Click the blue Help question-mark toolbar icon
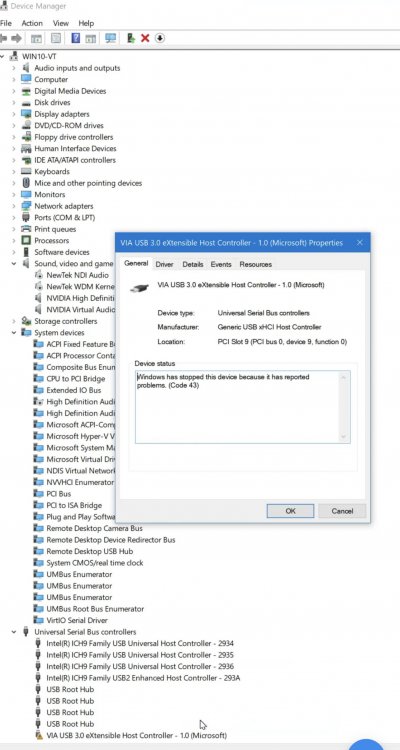400x750 pixels. coord(76,38)
